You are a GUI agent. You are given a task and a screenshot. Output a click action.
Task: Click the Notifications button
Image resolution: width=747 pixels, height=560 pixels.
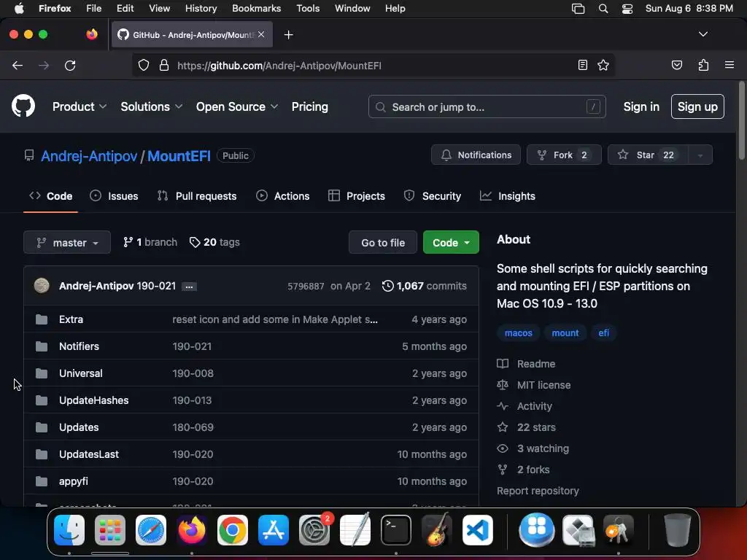point(476,155)
